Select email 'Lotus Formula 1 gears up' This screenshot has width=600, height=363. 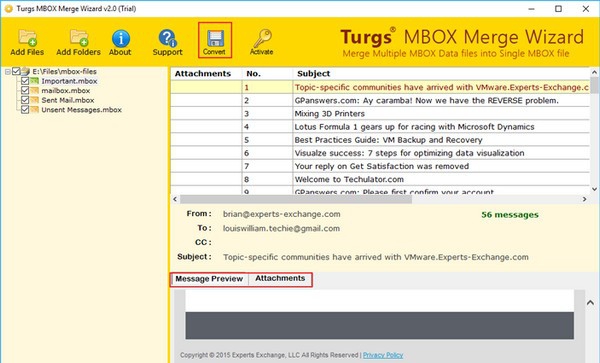pos(380,127)
